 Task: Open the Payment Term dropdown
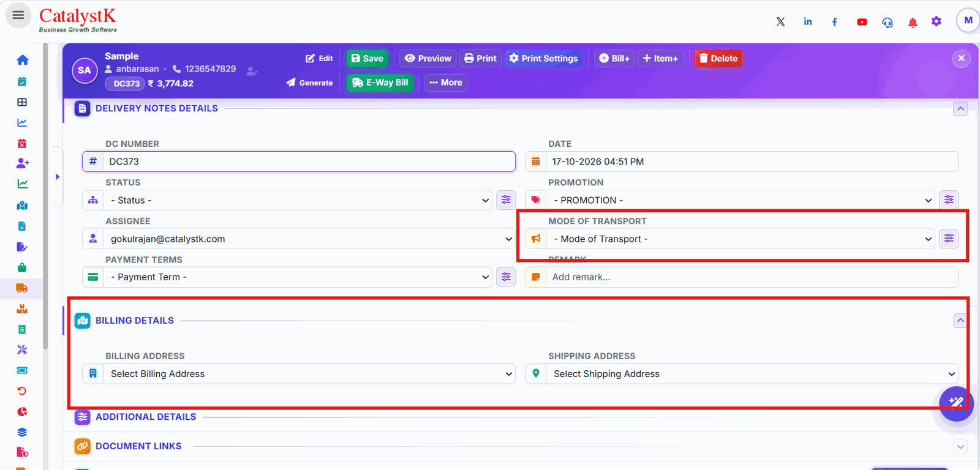298,277
